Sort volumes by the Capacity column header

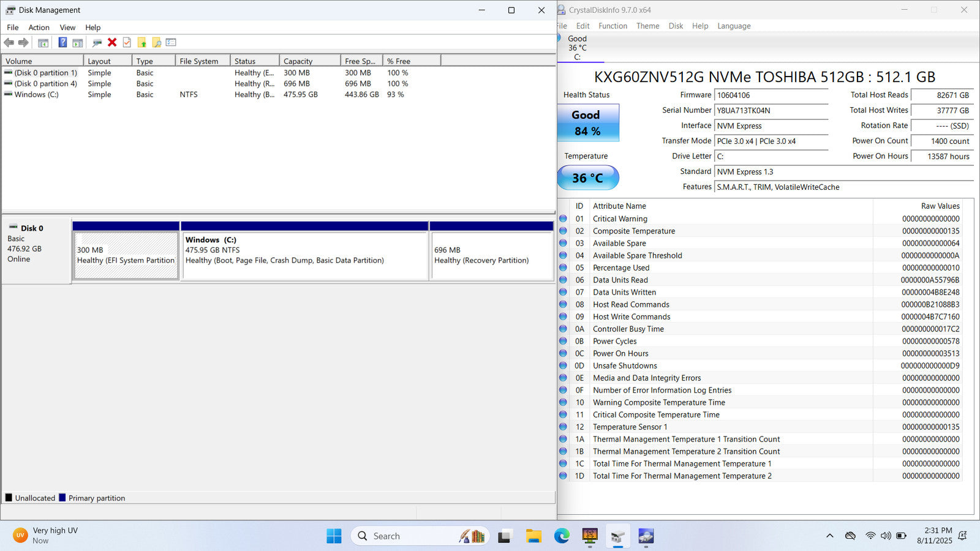pos(298,61)
